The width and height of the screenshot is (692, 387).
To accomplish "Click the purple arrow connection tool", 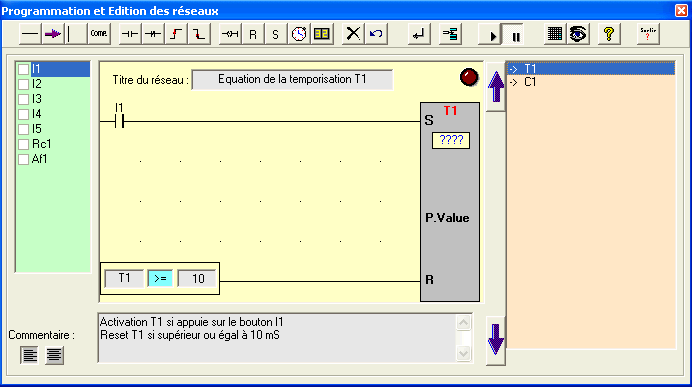I will pos(53,34).
